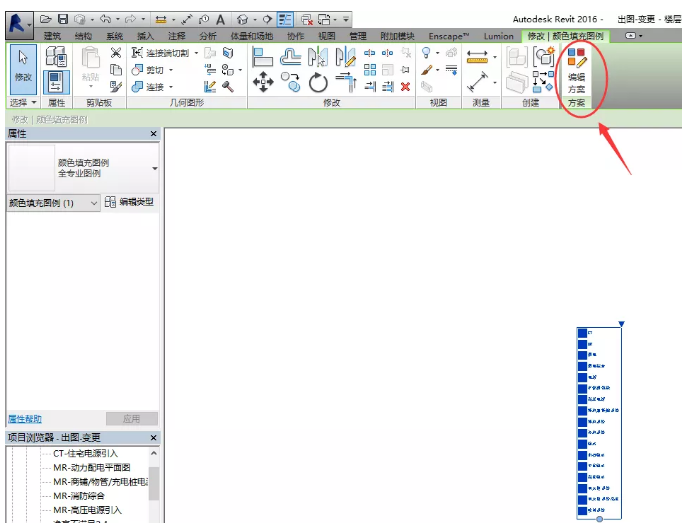Click the Open file icon
Viewport: 690px width, 532px height.
click(x=46, y=19)
